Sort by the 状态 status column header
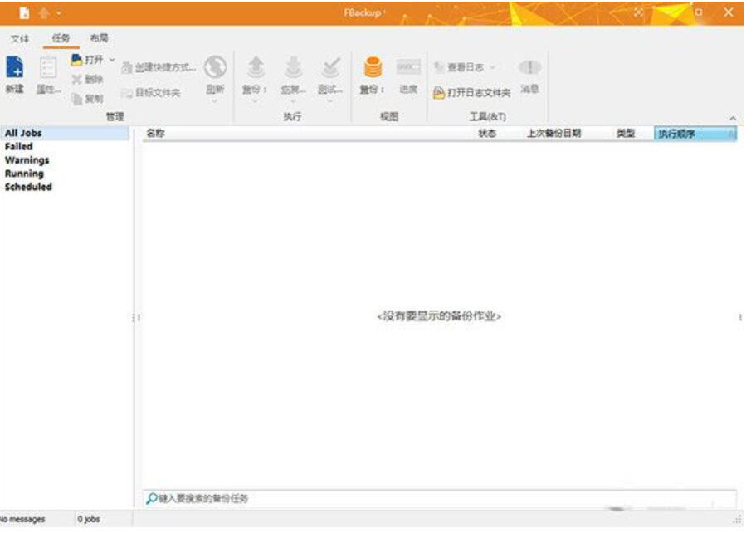 (487, 133)
